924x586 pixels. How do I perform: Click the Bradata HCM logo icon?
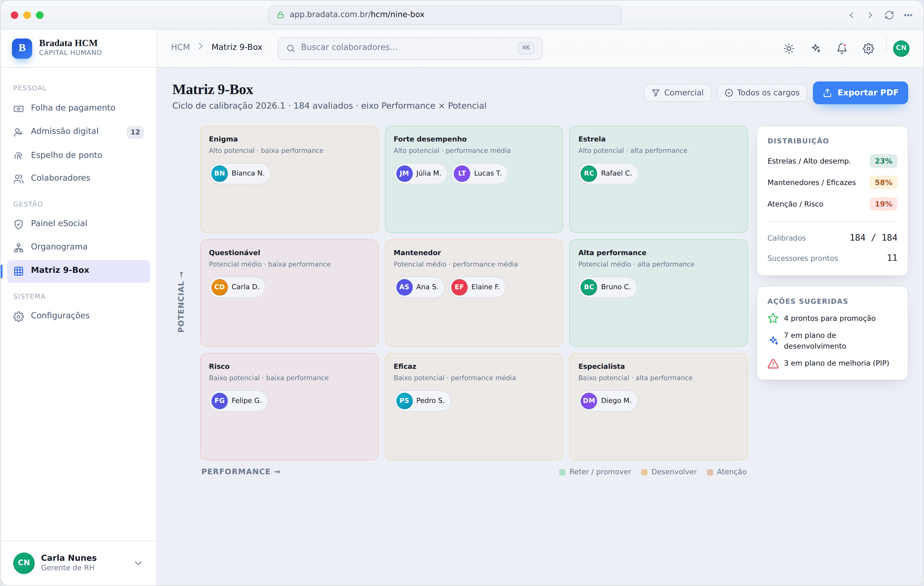(22, 48)
